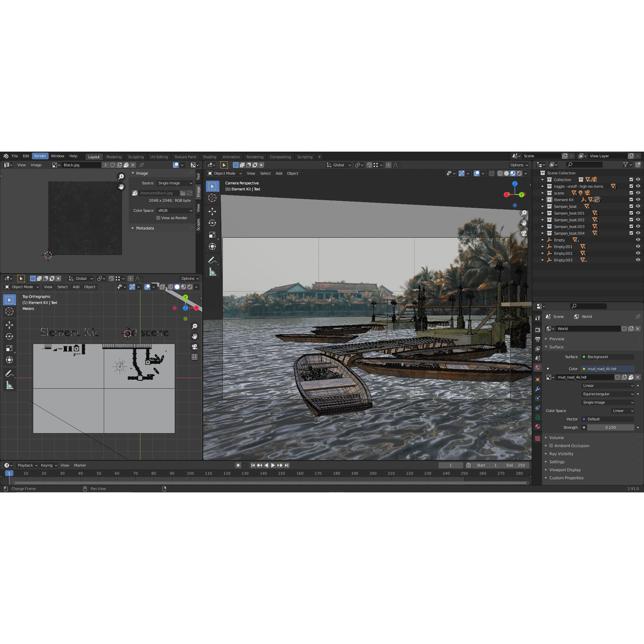The height and width of the screenshot is (644, 644).
Task: Jump to the timeline end frame
Action: [287, 465]
